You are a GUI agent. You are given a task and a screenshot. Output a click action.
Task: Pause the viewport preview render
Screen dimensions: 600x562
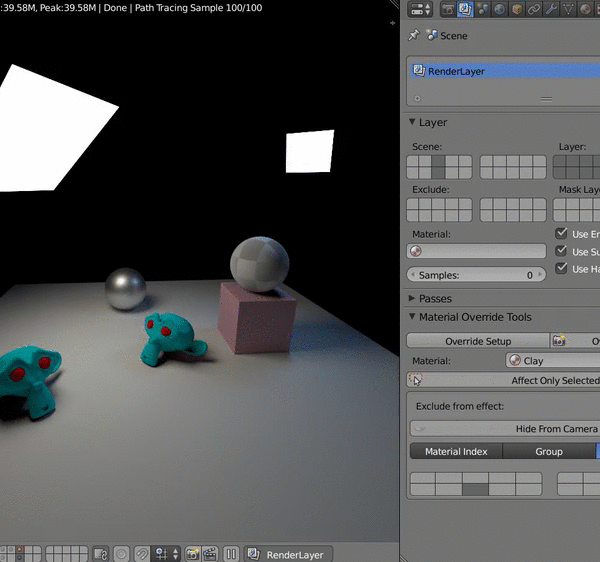pos(231,554)
